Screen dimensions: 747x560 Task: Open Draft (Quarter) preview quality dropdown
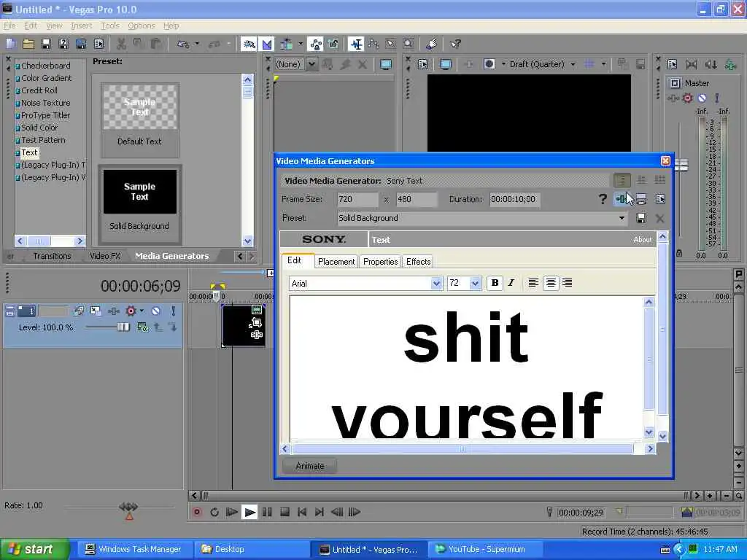click(x=573, y=64)
